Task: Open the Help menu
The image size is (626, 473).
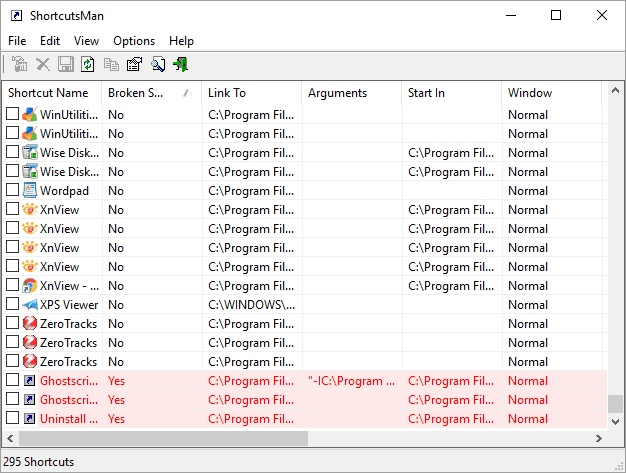Action: click(181, 41)
